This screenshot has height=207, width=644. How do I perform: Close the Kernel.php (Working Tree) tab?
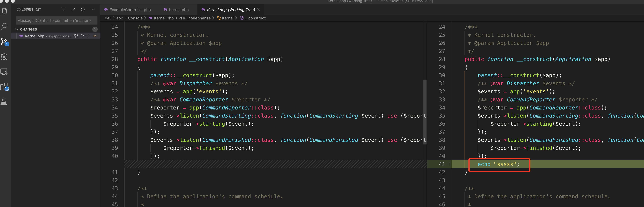[259, 9]
